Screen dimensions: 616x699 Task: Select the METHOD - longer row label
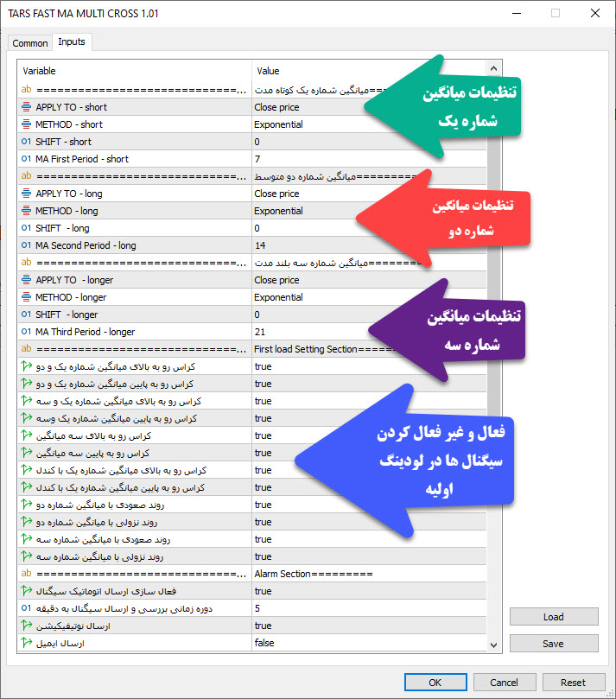(71, 297)
